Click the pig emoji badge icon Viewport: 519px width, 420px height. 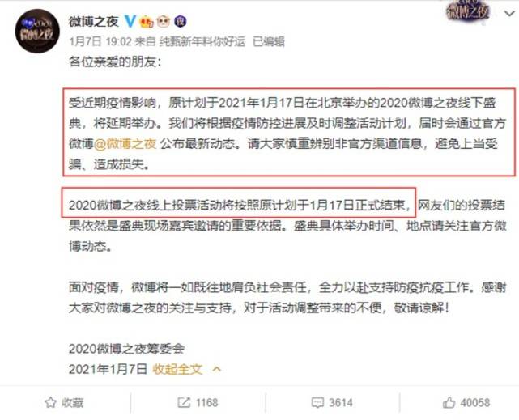164,22
